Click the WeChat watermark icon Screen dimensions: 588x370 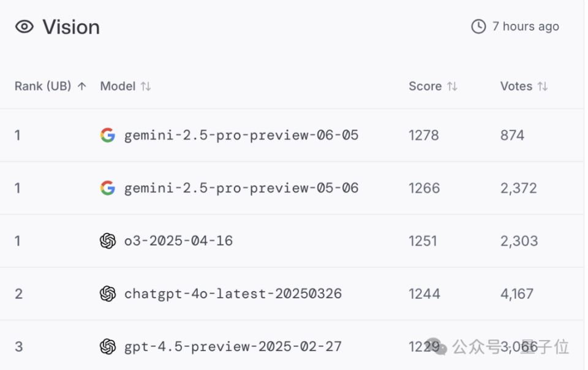click(437, 347)
